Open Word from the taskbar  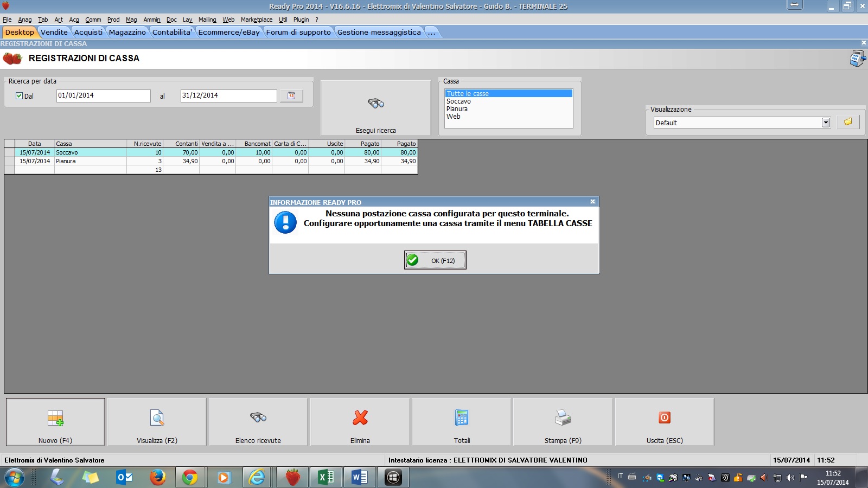click(x=360, y=478)
